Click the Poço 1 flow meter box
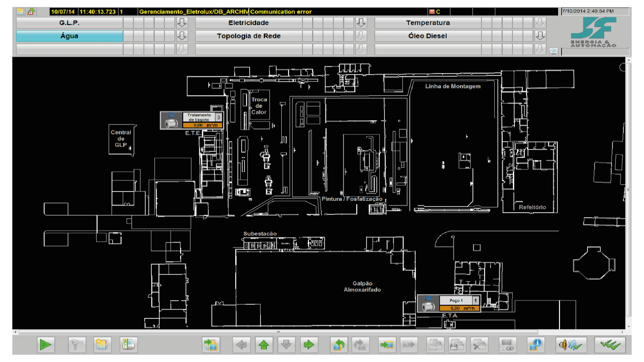The width and height of the screenshot is (644, 362). (449, 304)
